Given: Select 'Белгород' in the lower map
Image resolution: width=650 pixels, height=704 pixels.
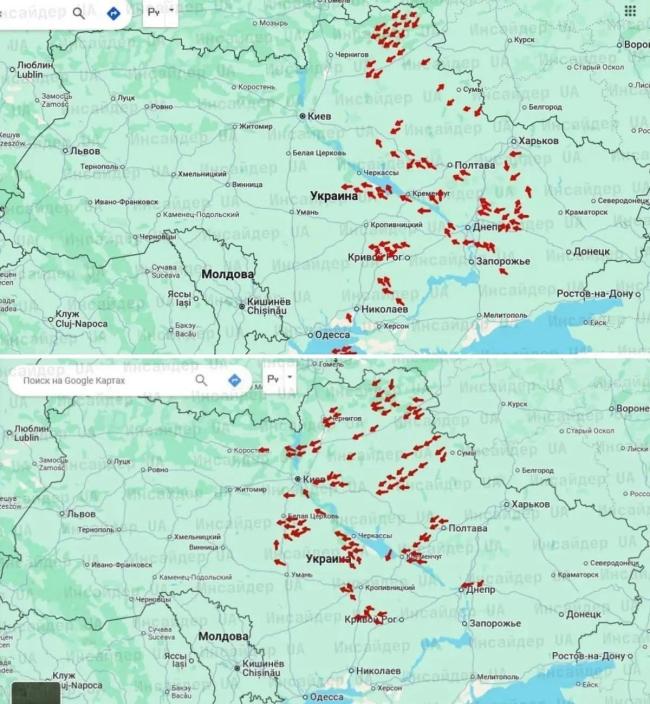Looking at the screenshot, I should click(x=538, y=471).
